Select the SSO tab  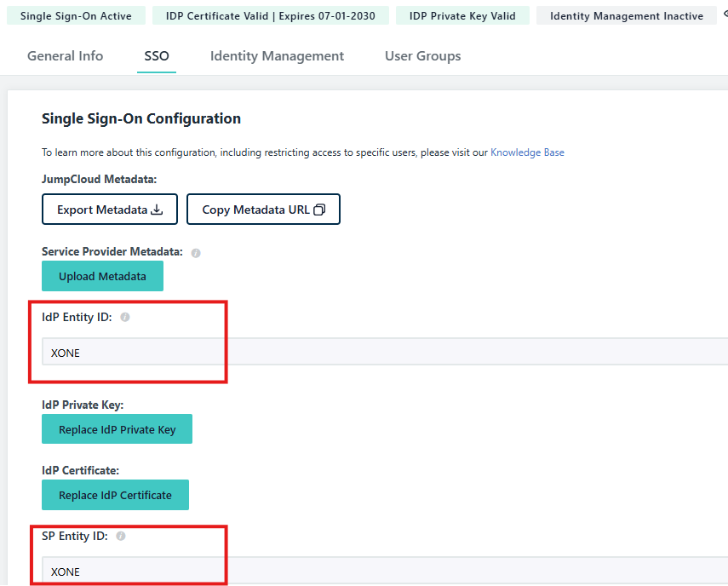pos(157,56)
